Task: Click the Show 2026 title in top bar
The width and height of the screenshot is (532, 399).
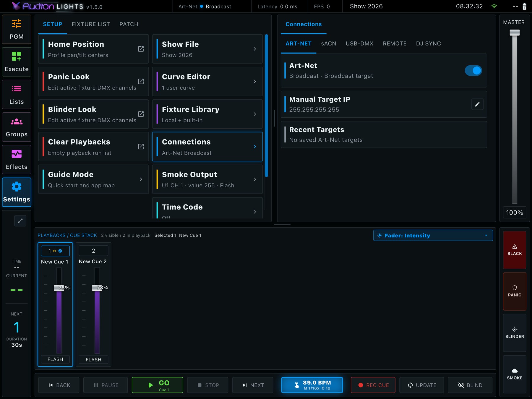Action: tap(366, 6)
